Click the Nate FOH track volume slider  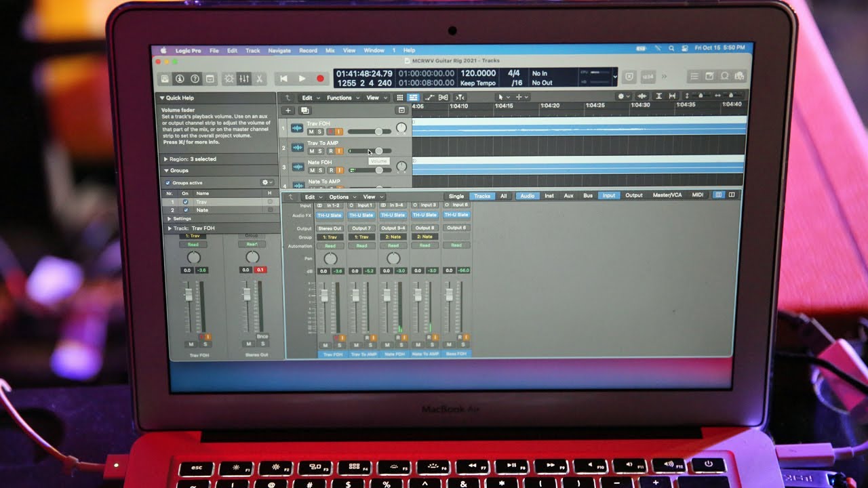[x=370, y=170]
